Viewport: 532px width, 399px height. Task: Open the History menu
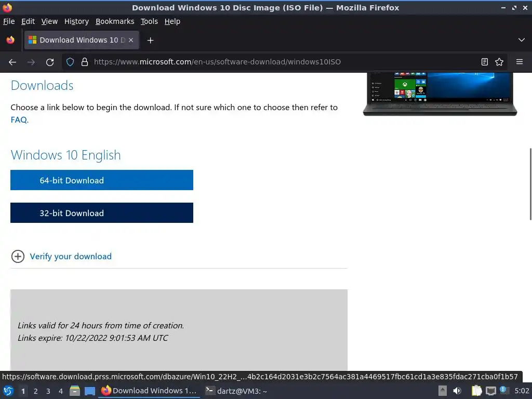(76, 21)
